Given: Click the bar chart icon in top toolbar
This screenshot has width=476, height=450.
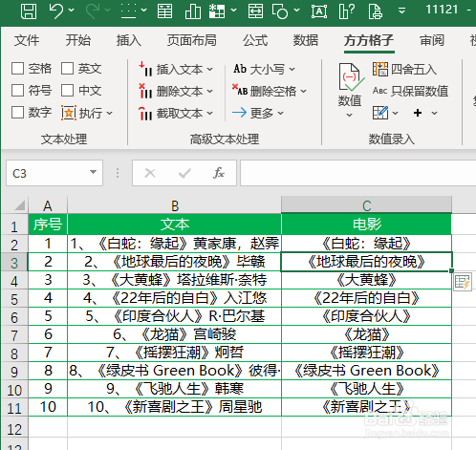Looking at the screenshot, I should pos(193,11).
